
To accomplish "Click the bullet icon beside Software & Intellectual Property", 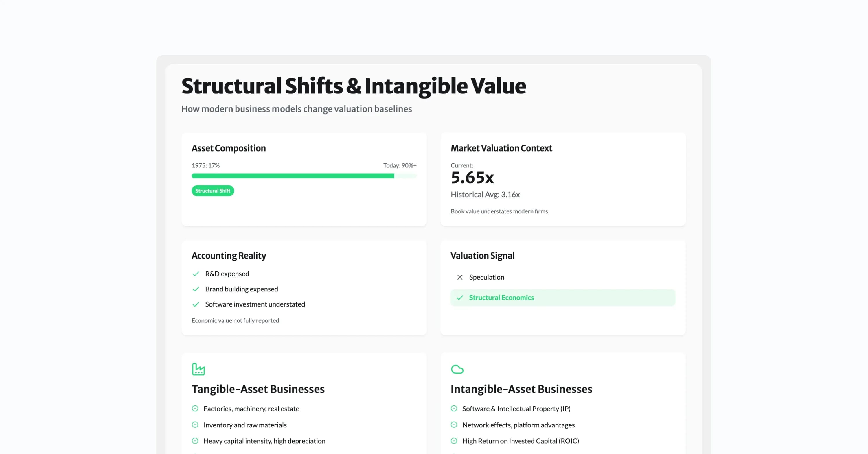I will 454,409.
